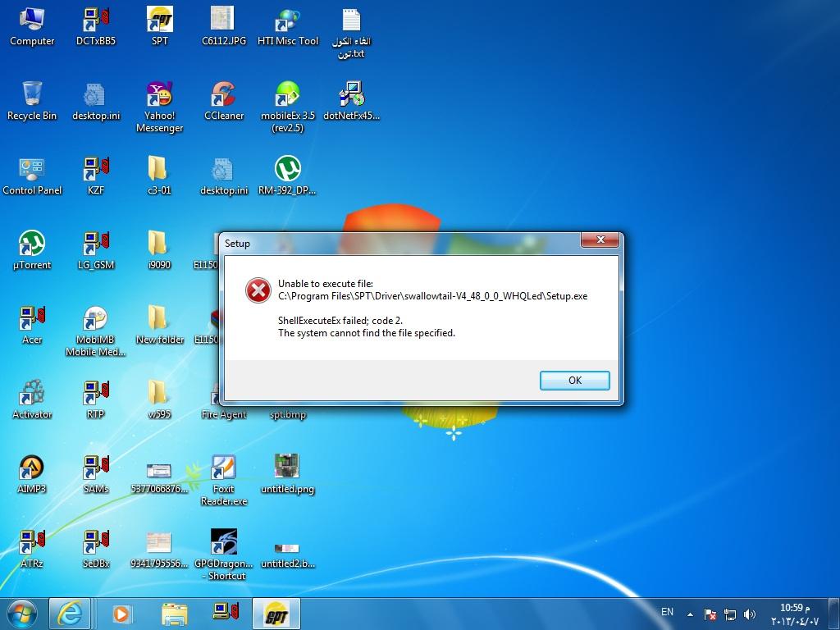Open Windows Media Player from taskbar
840x630 pixels.
pos(121,614)
